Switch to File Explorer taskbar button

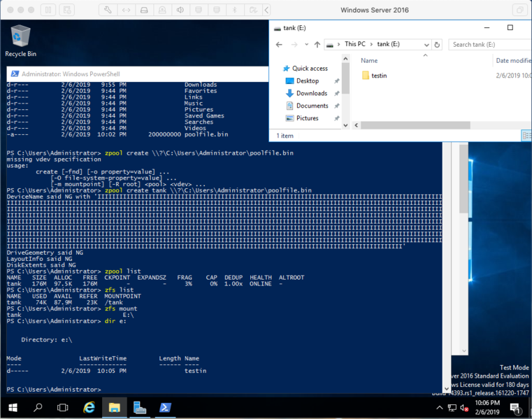(x=115, y=407)
